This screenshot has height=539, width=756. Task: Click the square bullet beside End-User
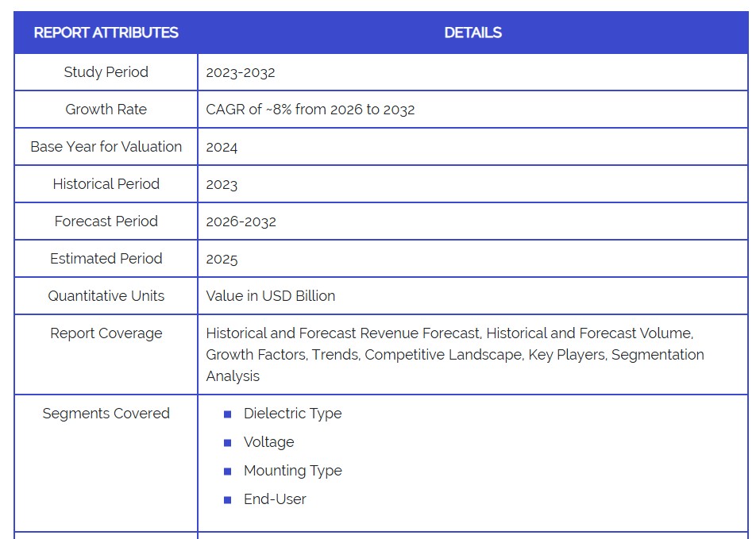point(227,500)
